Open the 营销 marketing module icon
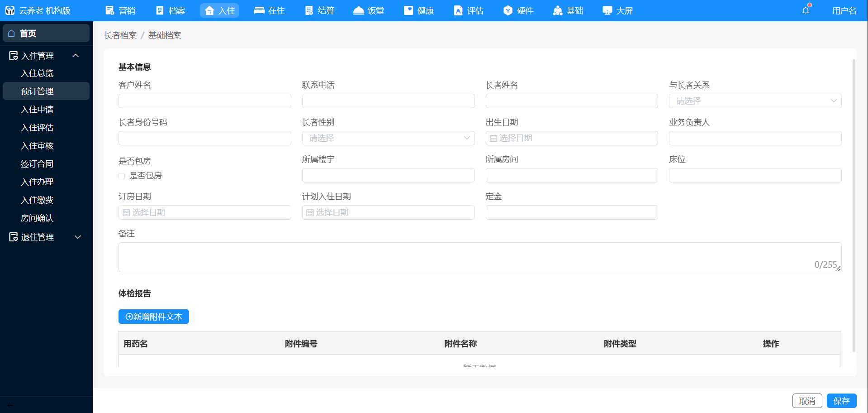The height and width of the screenshot is (413, 868). [110, 10]
